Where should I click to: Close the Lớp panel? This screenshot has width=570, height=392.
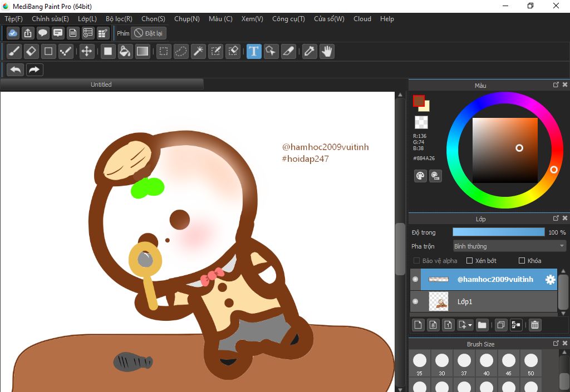(x=565, y=218)
